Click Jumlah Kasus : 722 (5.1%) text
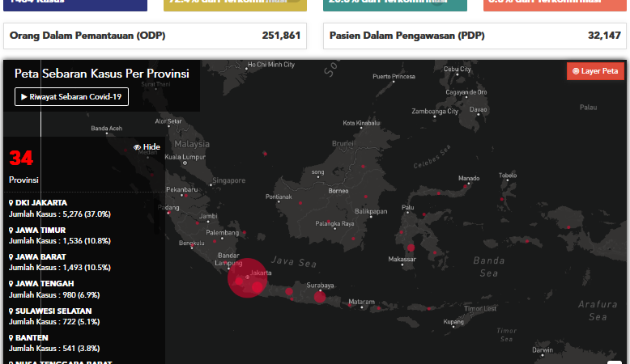The width and height of the screenshot is (630, 364). (54, 322)
